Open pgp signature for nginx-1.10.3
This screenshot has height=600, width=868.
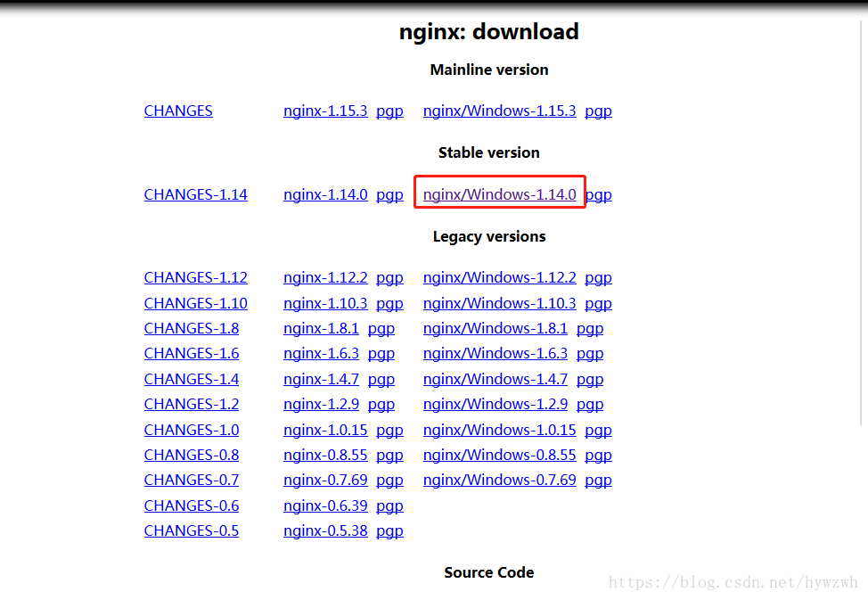pyautogui.click(x=389, y=304)
